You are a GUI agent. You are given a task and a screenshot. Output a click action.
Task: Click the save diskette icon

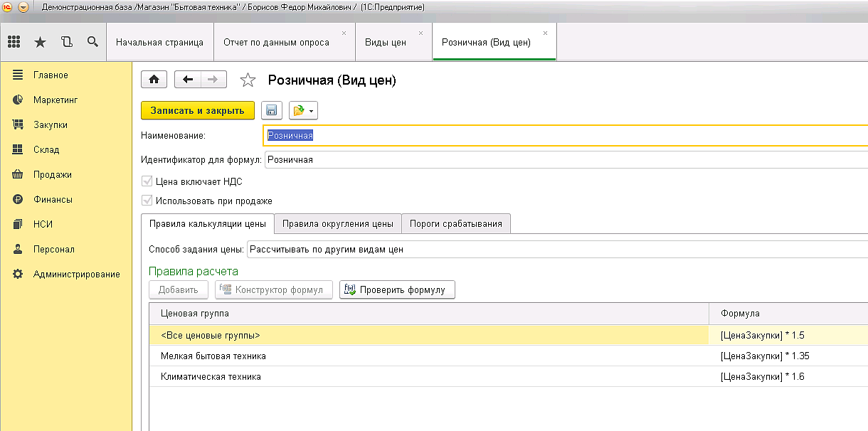pyautogui.click(x=272, y=110)
